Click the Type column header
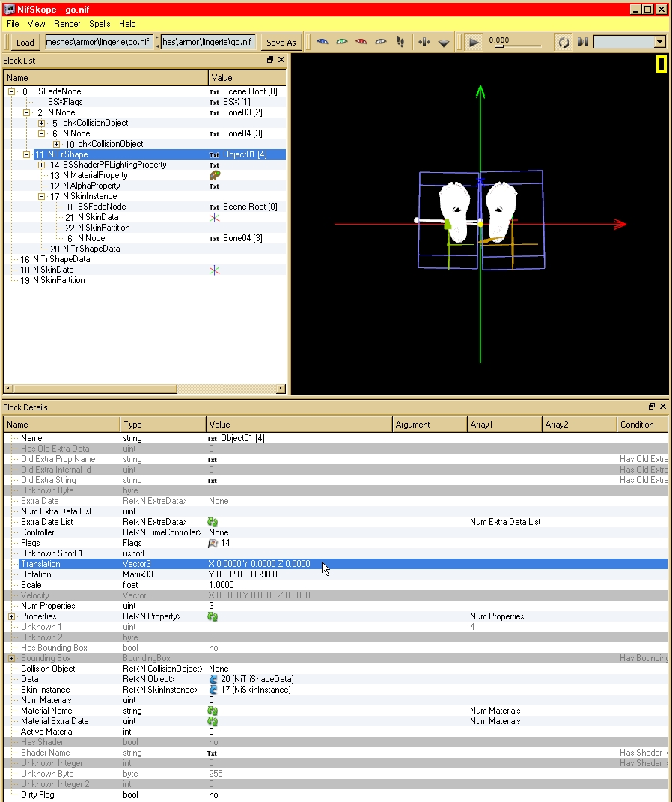Screen dimensions: 672x802 (x=163, y=425)
